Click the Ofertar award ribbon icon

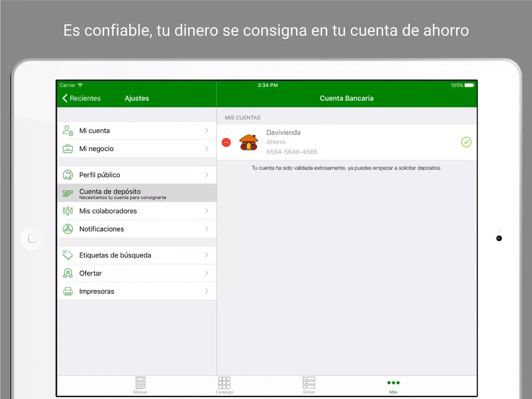68,273
